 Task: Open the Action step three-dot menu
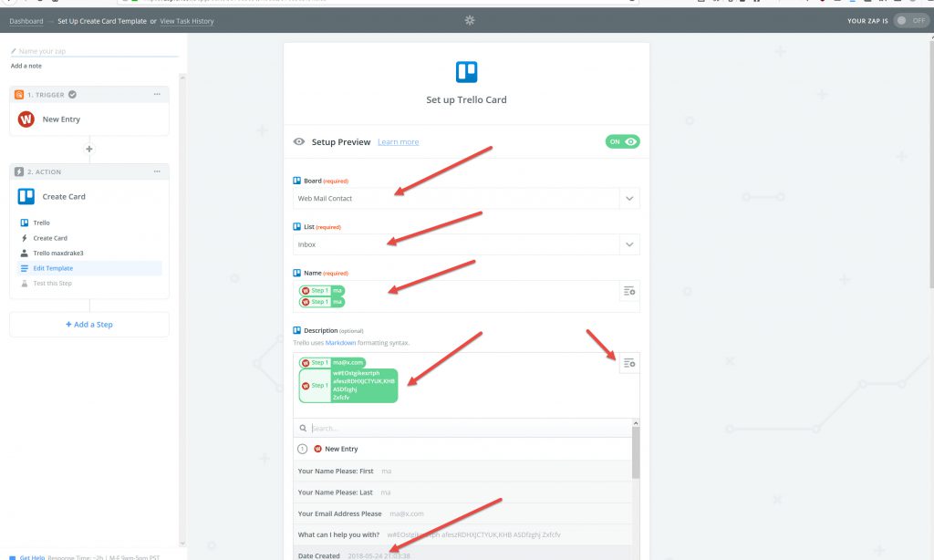157,171
